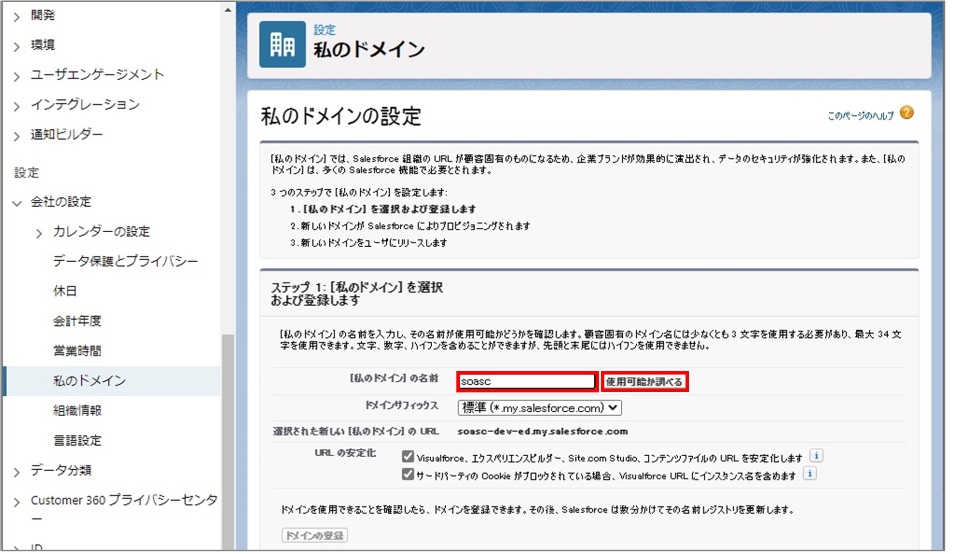Screen dimensions: 980x554
Task: Expand the インテグレーション section
Action: 17,106
